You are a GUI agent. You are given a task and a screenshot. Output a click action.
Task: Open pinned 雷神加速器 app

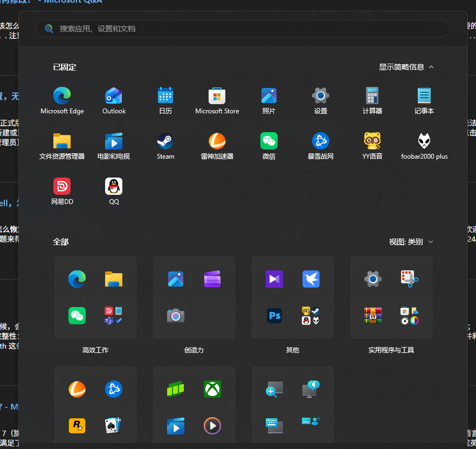click(x=217, y=146)
